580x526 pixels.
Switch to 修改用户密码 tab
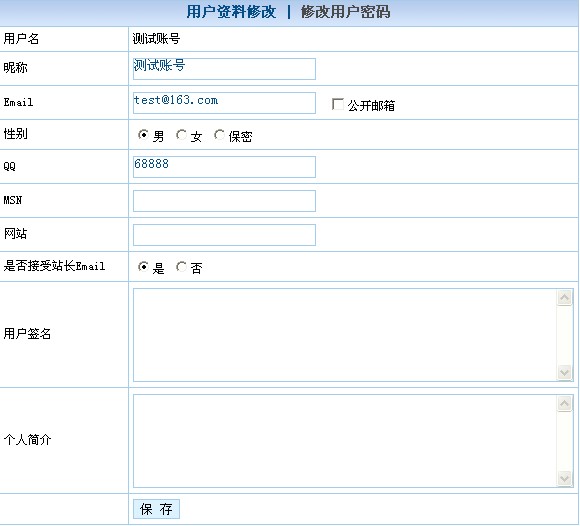(x=345, y=12)
